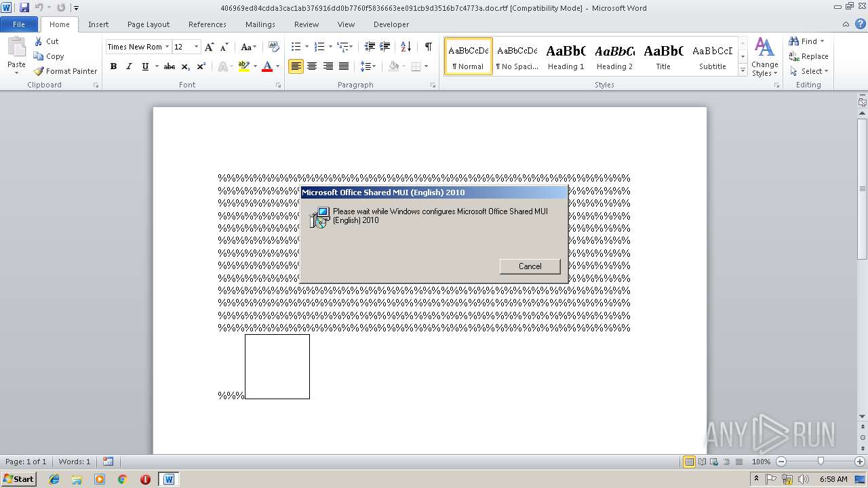Switch to Print Layout view
This screenshot has width=868, height=488.
(x=689, y=462)
